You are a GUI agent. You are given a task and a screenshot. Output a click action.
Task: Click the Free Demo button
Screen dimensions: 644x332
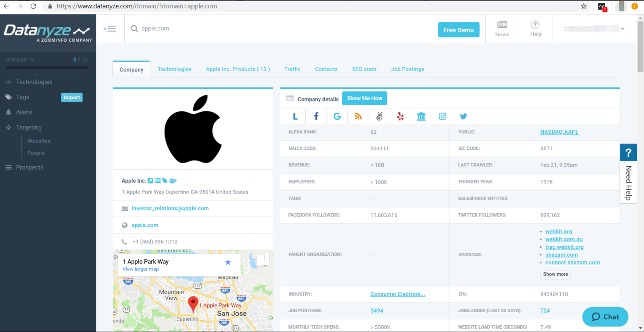(x=458, y=30)
